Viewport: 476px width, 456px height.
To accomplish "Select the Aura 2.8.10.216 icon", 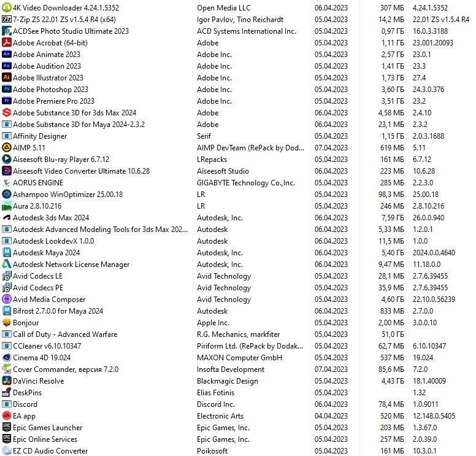I will coord(6,206).
